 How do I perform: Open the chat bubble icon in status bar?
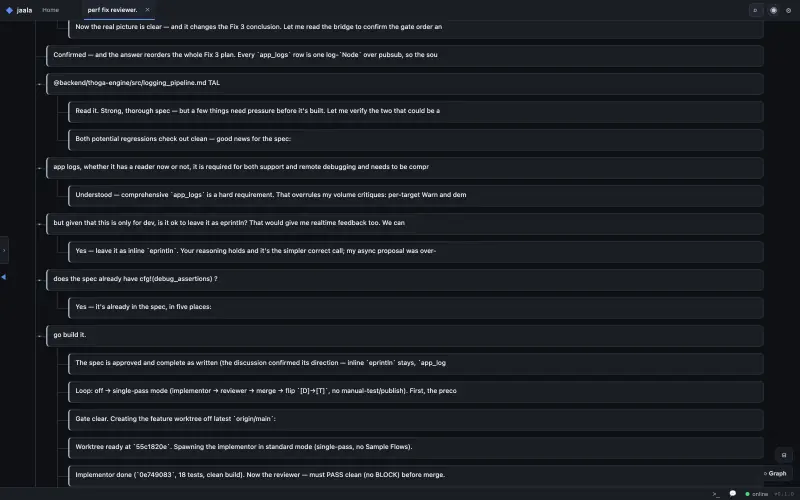coord(733,493)
